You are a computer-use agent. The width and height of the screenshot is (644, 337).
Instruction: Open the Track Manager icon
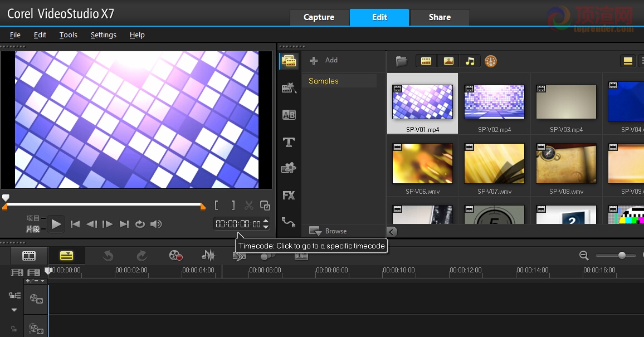(x=33, y=272)
